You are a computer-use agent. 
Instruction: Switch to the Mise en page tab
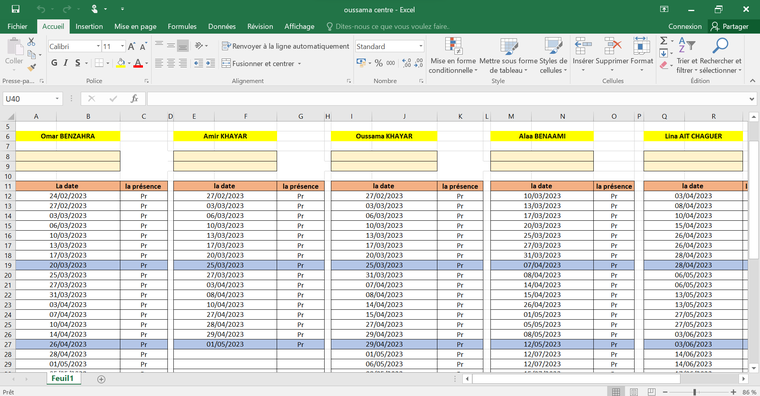(135, 26)
